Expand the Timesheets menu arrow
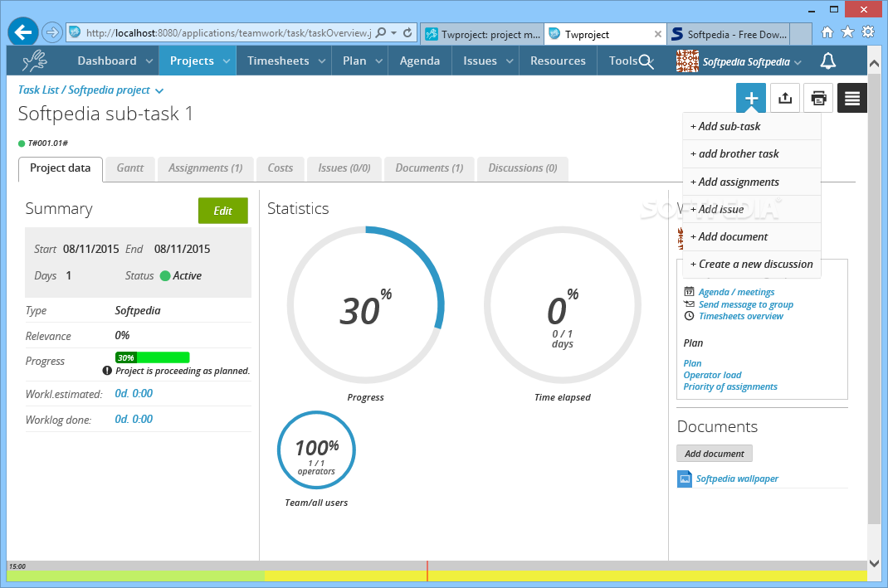888x588 pixels. (x=322, y=61)
